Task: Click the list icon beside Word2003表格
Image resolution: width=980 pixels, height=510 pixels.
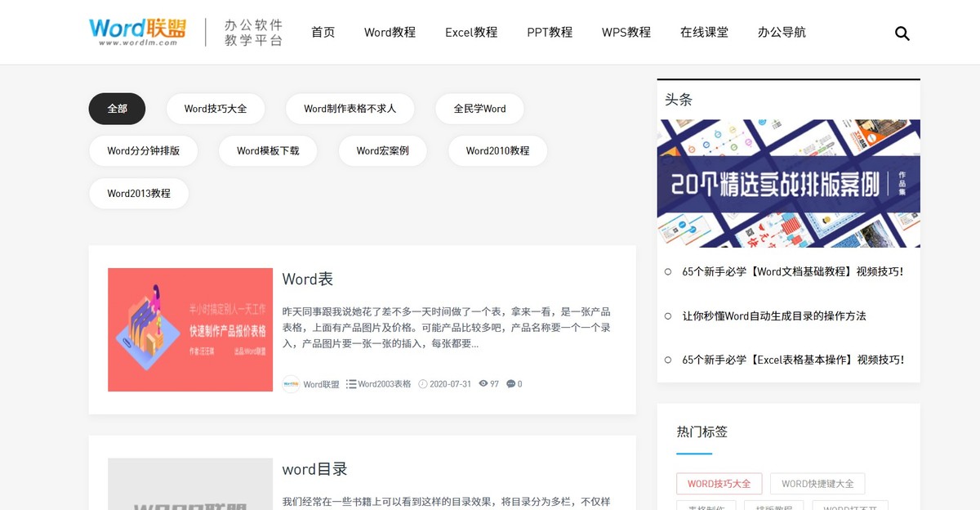Action: tap(350, 383)
